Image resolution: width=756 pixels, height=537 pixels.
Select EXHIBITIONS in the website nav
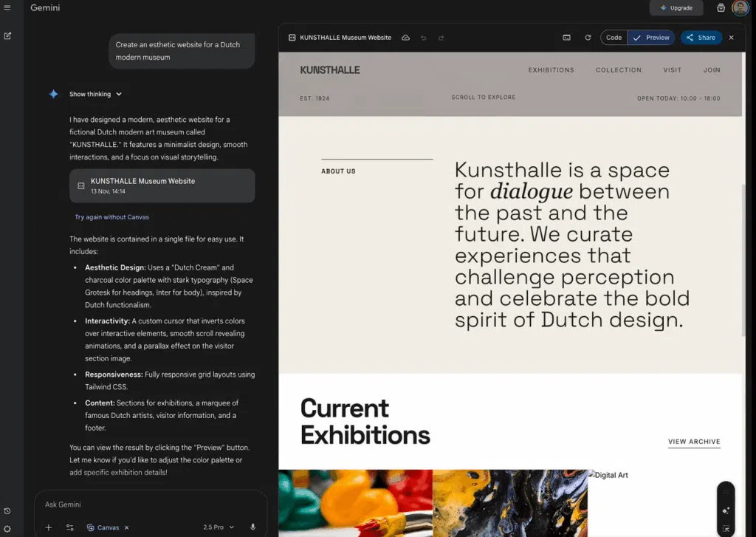pos(551,70)
